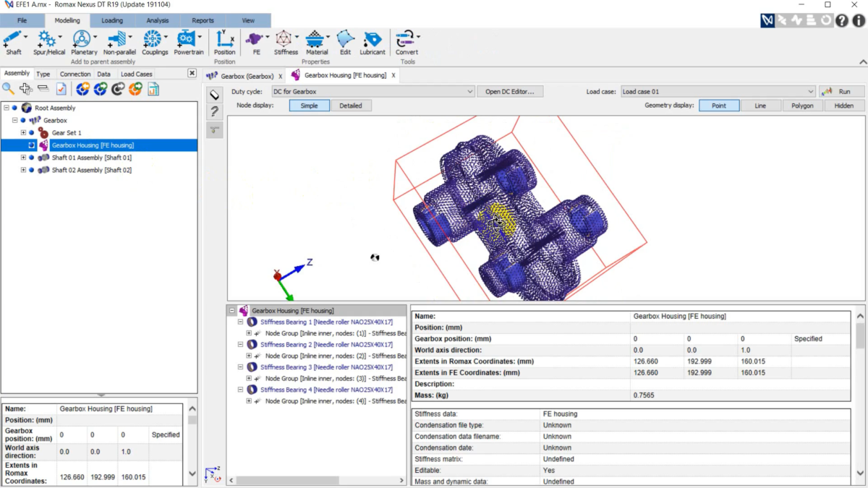This screenshot has width=868, height=488.
Task: Open the Load case dropdown
Action: point(718,92)
